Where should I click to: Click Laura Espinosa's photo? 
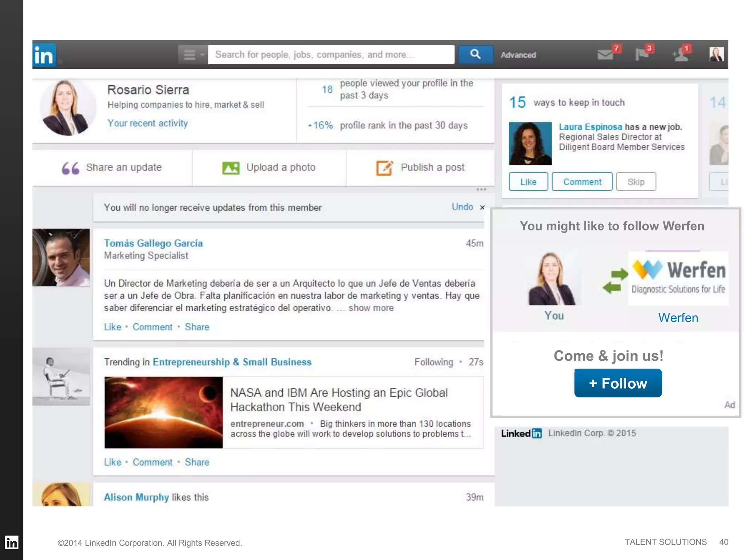click(x=530, y=144)
